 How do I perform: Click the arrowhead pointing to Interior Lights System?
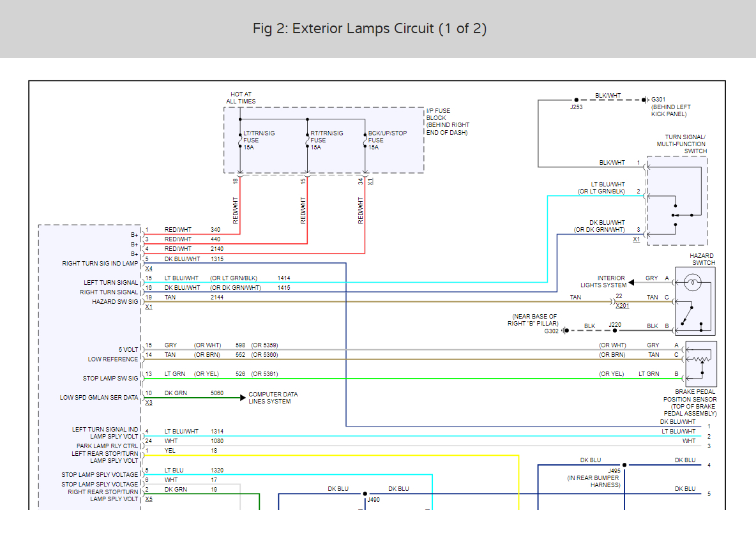[631, 283]
